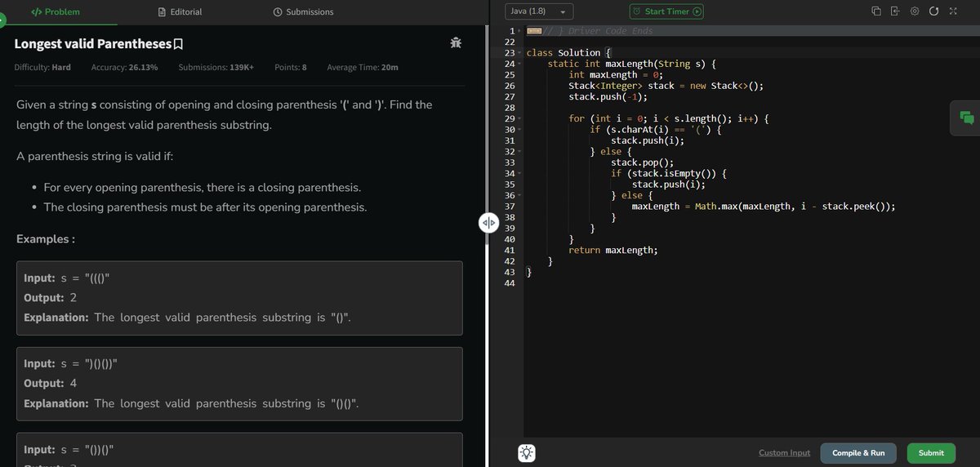Open the Submissions tab

click(x=304, y=12)
